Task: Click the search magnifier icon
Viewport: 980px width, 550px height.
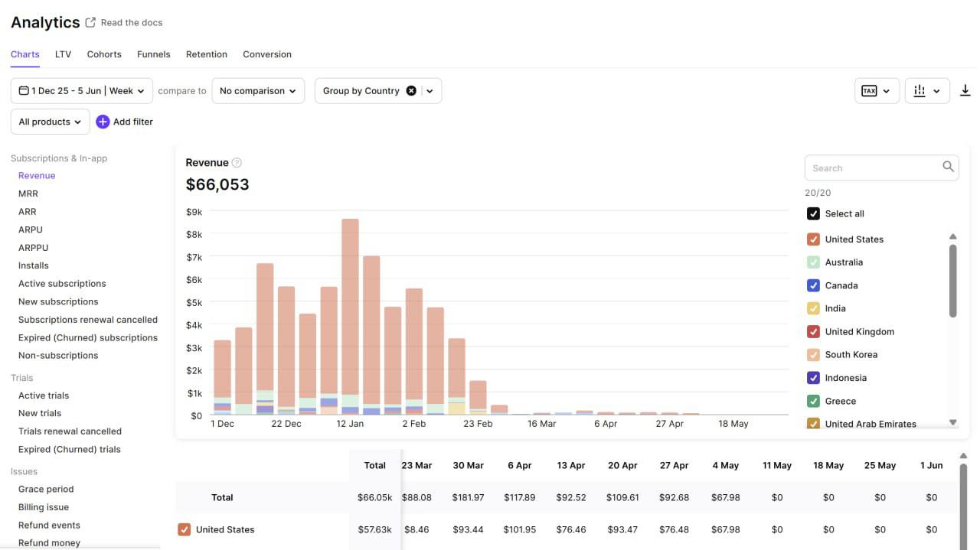Action: click(x=948, y=167)
